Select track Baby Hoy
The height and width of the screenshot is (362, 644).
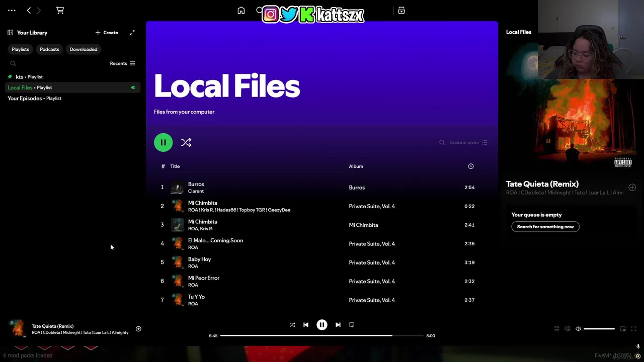(322, 262)
